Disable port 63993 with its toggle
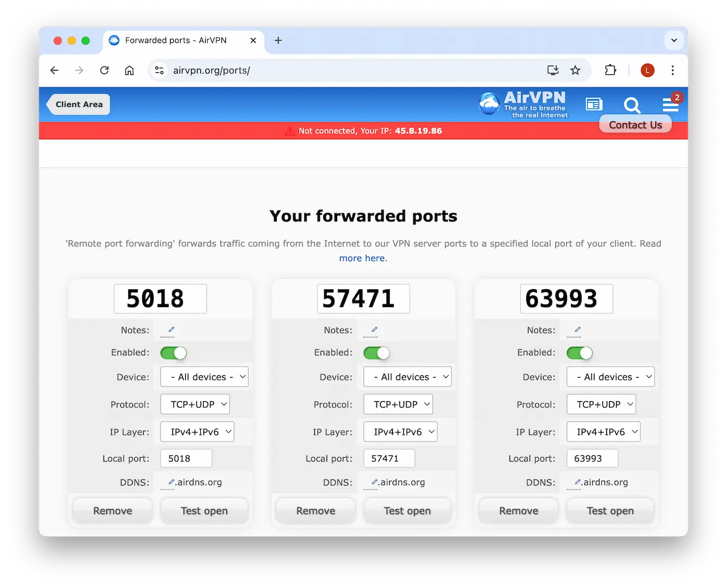727x588 pixels. coord(579,353)
